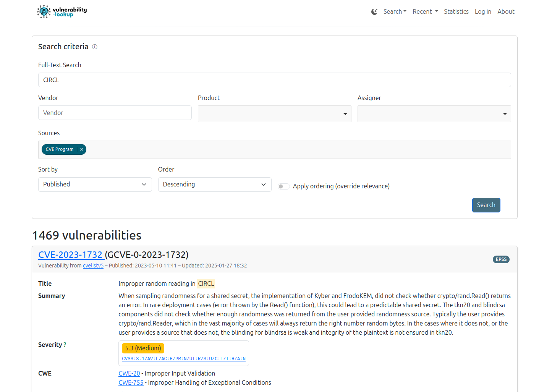
Task: Open the Product dropdown
Action: click(x=274, y=113)
